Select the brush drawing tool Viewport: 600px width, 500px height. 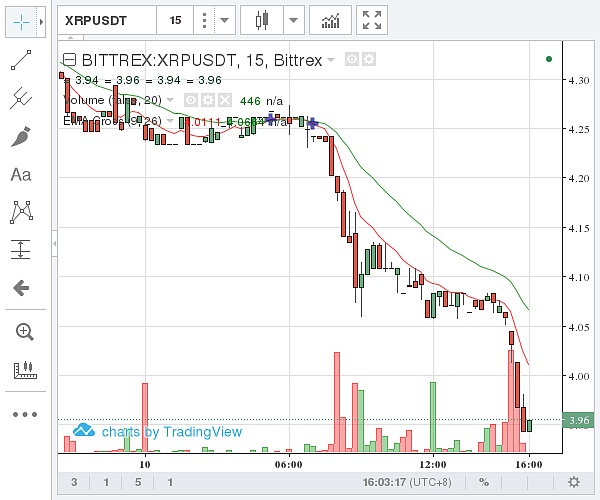point(21,136)
